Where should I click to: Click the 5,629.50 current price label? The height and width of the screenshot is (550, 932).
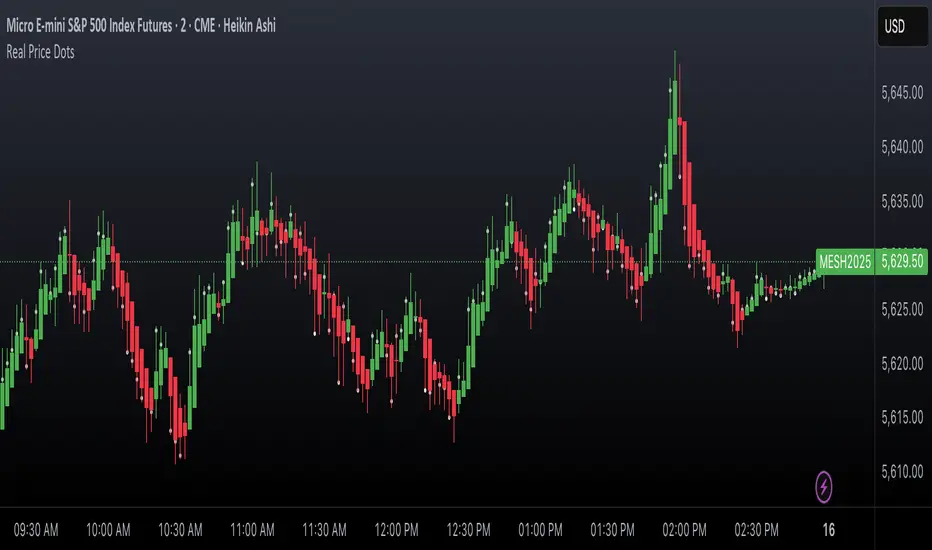pyautogui.click(x=902, y=262)
